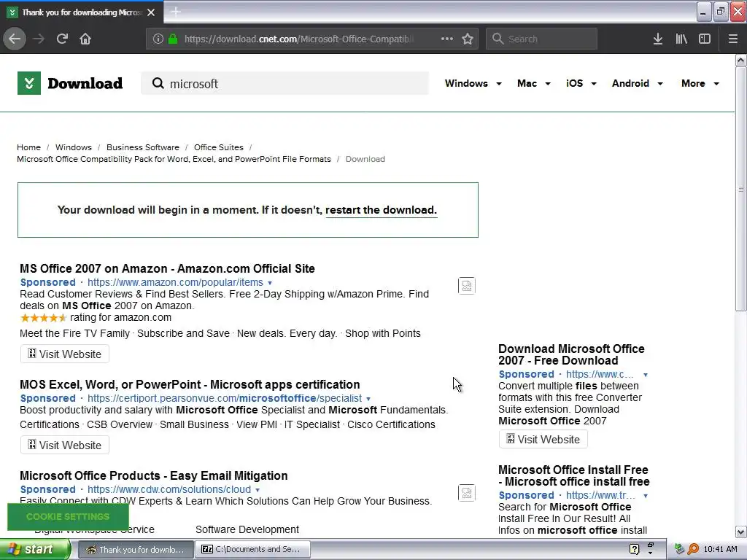The image size is (747, 560).
Task: Visit Website under Download Microsoft Office 2007
Action: [x=543, y=439]
